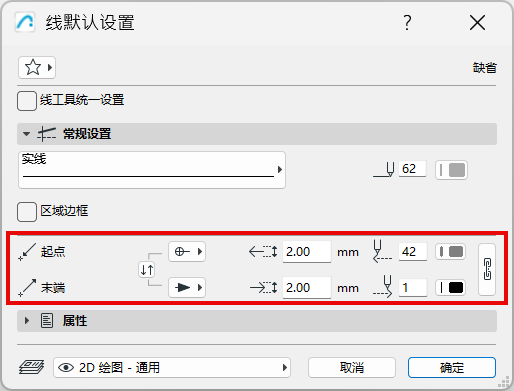Click the 末端 arrow pen icon
The width and height of the screenshot is (514, 391).
pyautogui.click(x=382, y=287)
